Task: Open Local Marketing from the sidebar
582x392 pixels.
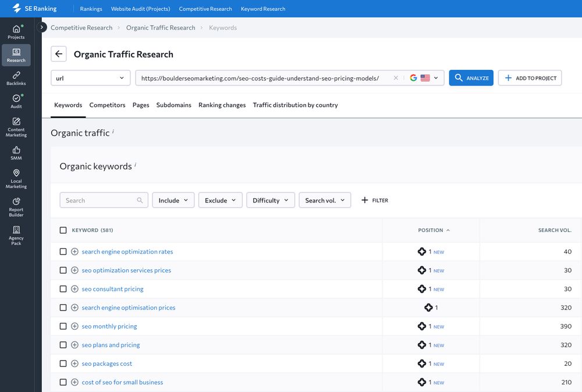Action: point(16,179)
